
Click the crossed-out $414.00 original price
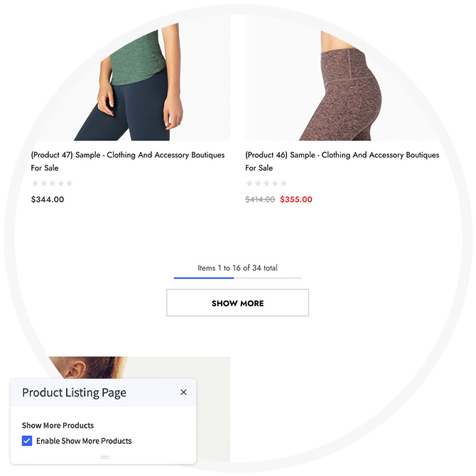click(260, 200)
